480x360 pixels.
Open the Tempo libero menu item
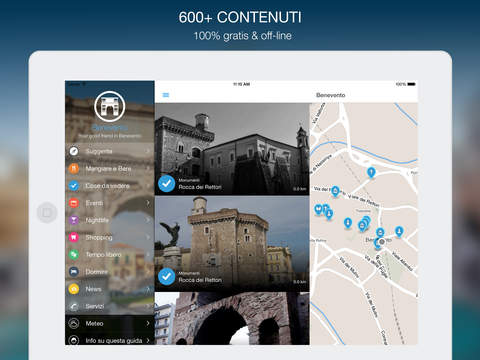click(x=110, y=254)
